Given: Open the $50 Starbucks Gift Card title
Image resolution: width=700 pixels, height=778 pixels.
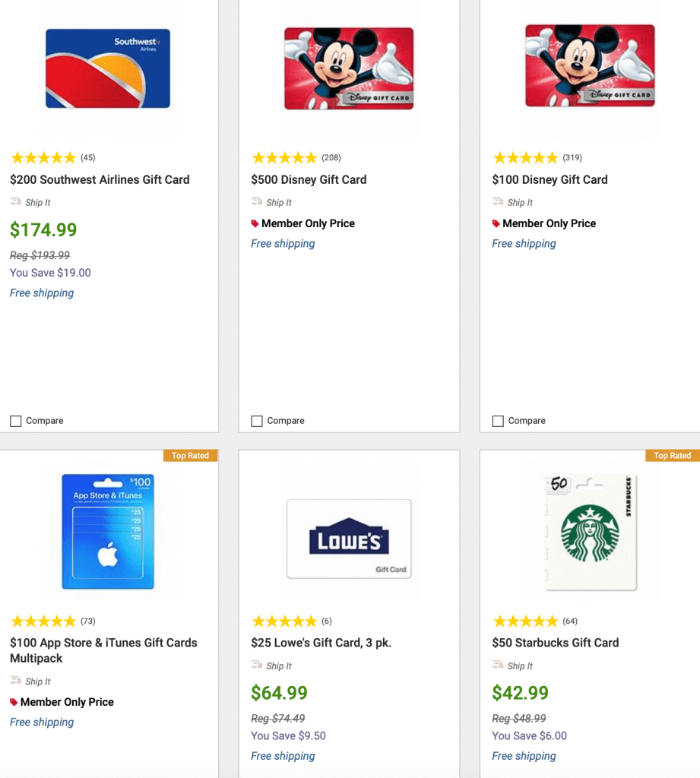Looking at the screenshot, I should [555, 643].
